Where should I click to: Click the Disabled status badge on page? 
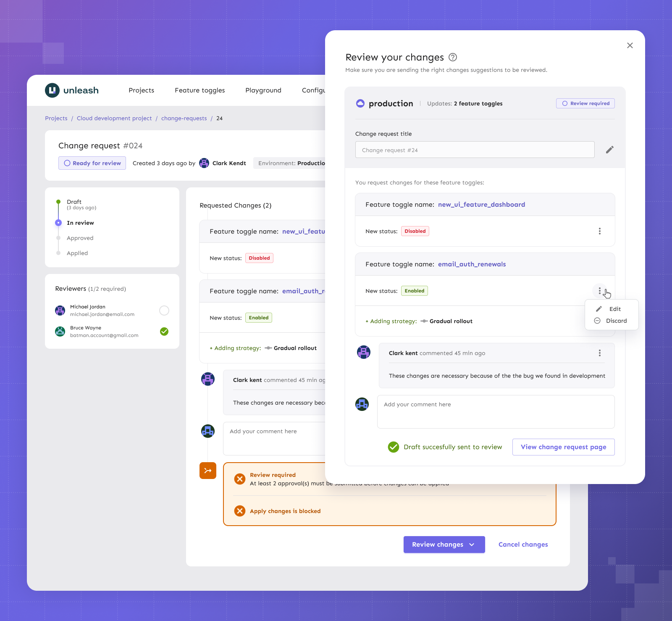pyautogui.click(x=259, y=258)
